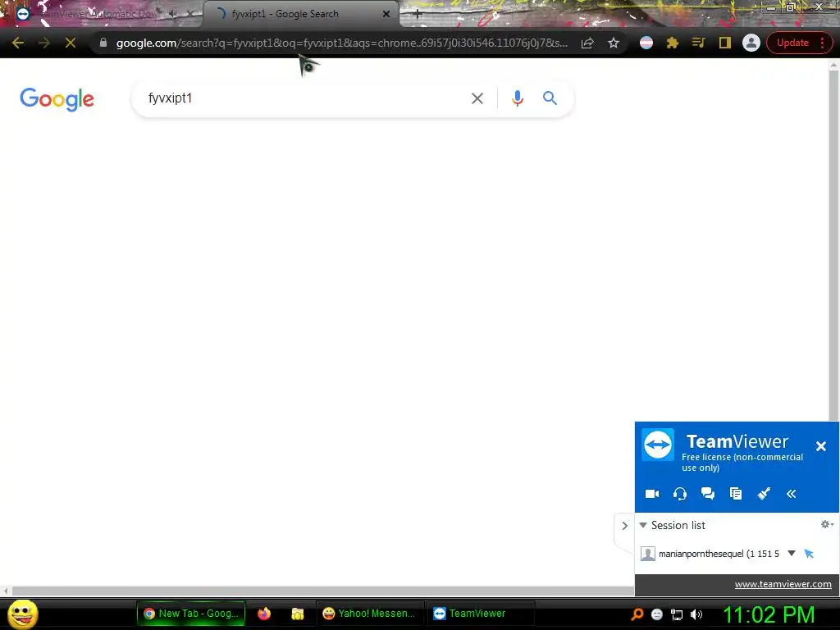Open Session list gear settings
Image resolution: width=840 pixels, height=630 pixels.
tap(827, 524)
